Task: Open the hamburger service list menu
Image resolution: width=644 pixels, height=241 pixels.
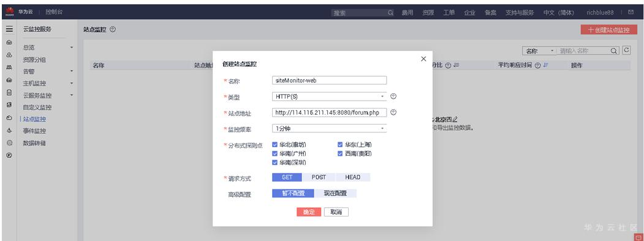Action: [x=9, y=29]
